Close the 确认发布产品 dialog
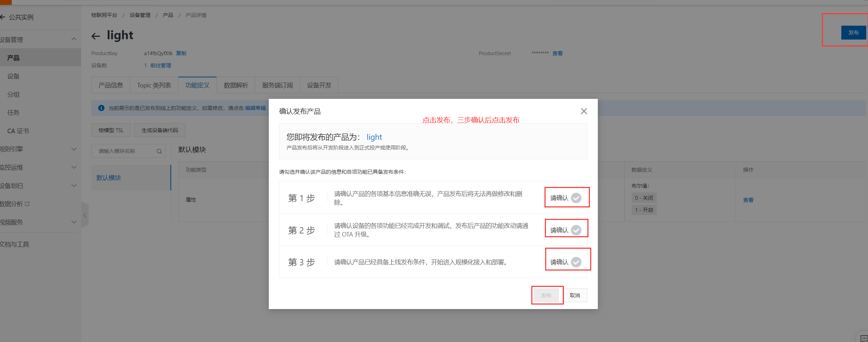 click(584, 111)
